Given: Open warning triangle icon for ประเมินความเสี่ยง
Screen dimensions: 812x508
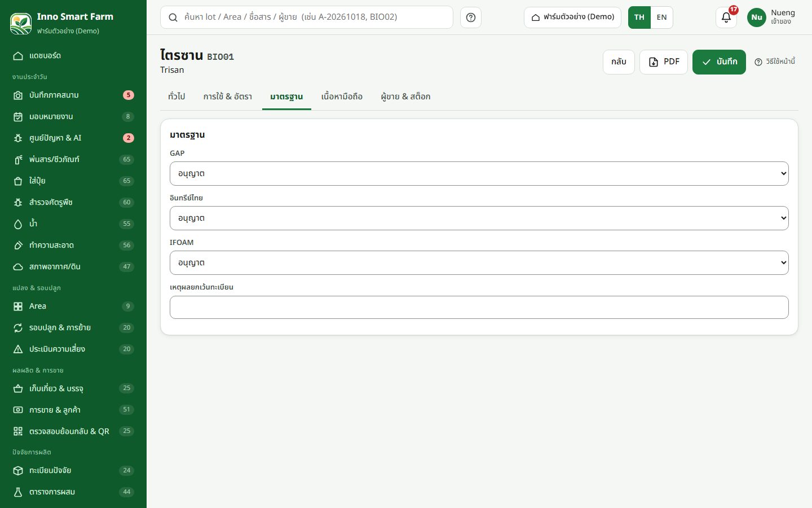Looking at the screenshot, I should [x=18, y=349].
